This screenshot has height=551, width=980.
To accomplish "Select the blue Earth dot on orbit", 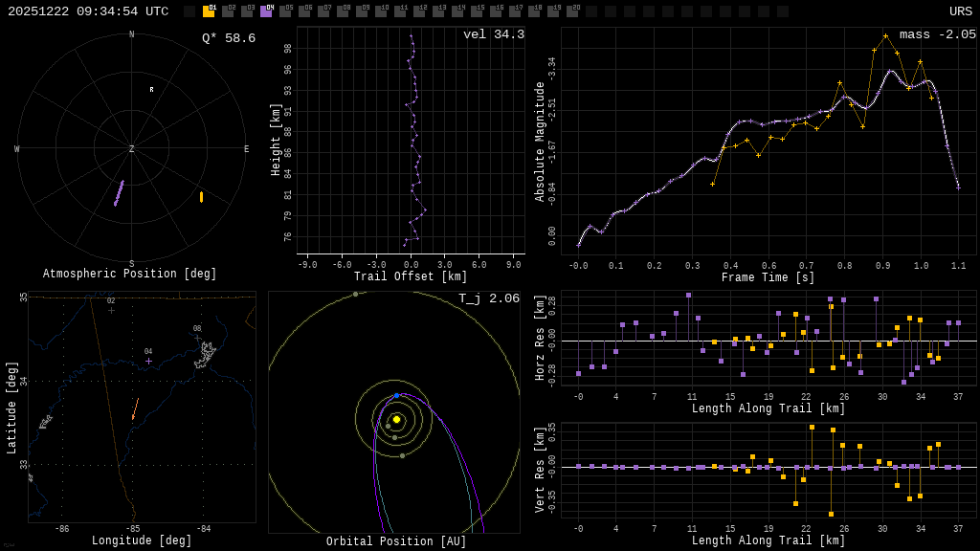I will (x=397, y=395).
